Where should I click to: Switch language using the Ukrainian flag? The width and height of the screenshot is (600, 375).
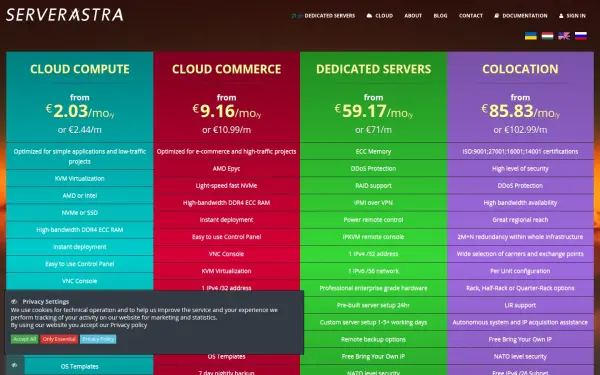[x=531, y=36]
